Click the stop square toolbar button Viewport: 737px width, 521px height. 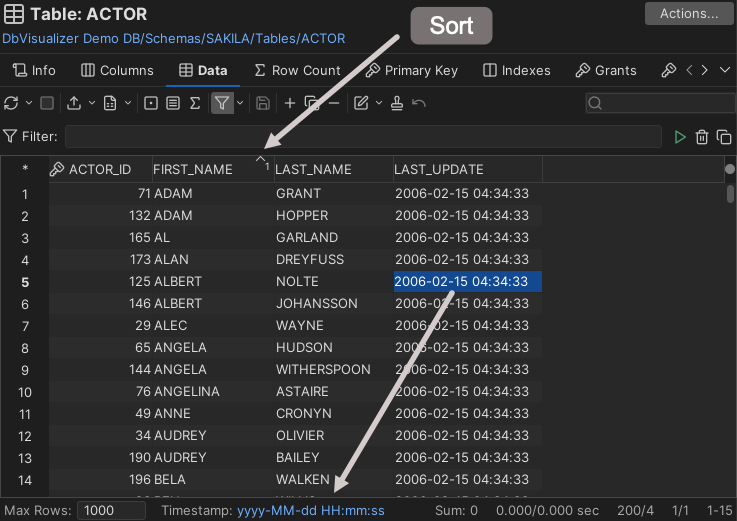[46, 103]
